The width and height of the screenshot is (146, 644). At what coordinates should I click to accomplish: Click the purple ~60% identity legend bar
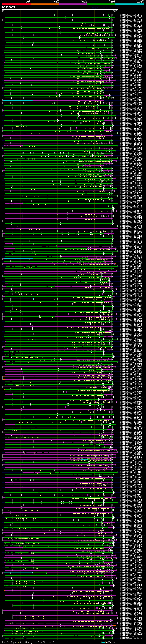click(73, 4)
